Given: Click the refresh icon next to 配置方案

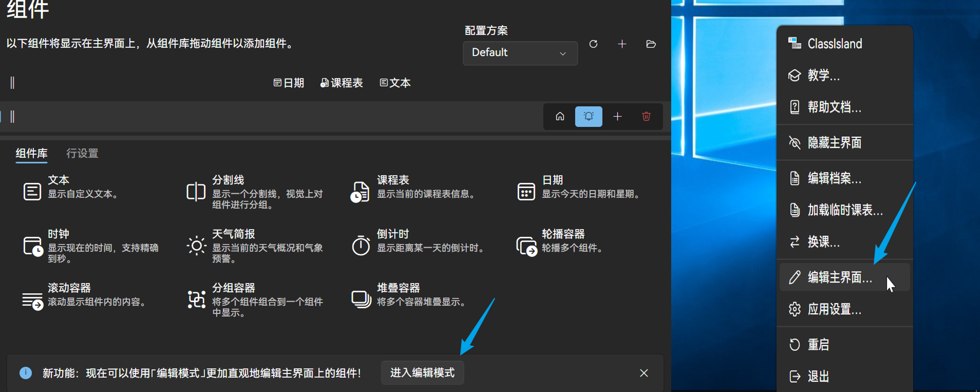Looking at the screenshot, I should coord(593,44).
